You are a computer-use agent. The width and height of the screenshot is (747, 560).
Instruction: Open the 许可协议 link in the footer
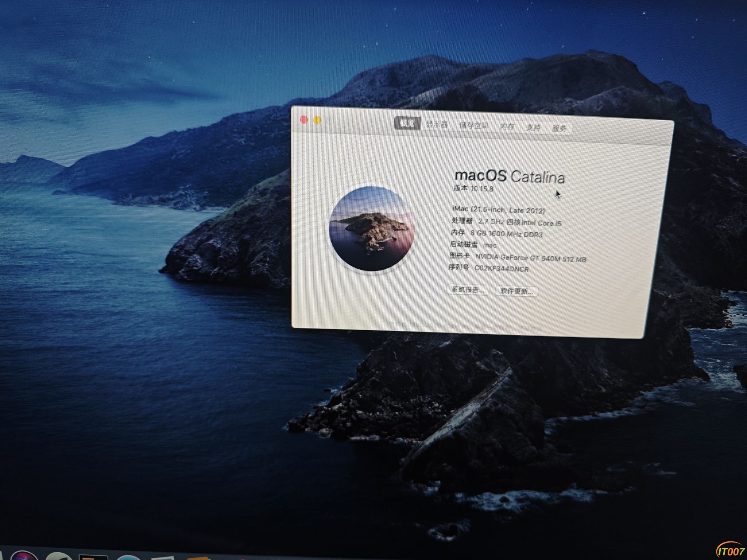[531, 328]
